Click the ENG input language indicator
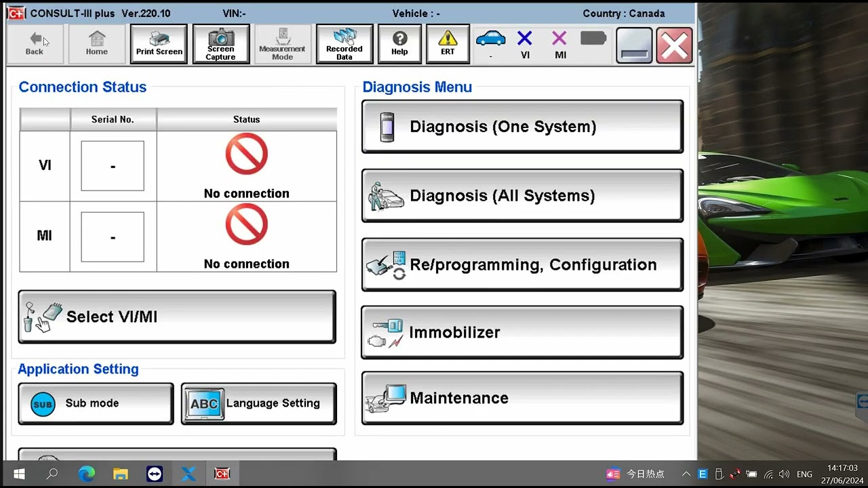 click(x=805, y=474)
